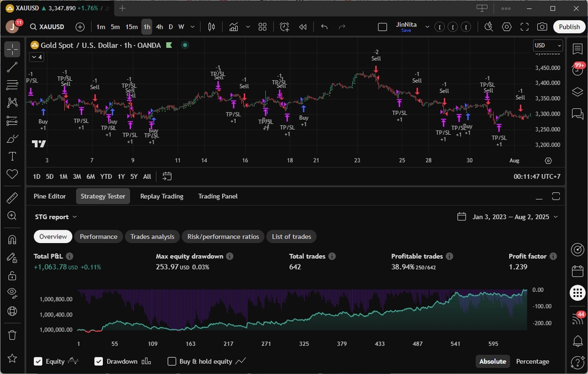Expand the STG report dropdown

click(56, 217)
